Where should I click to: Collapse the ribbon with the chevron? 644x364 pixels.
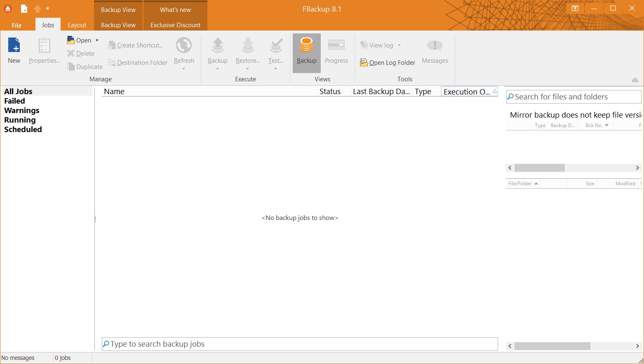(x=635, y=80)
